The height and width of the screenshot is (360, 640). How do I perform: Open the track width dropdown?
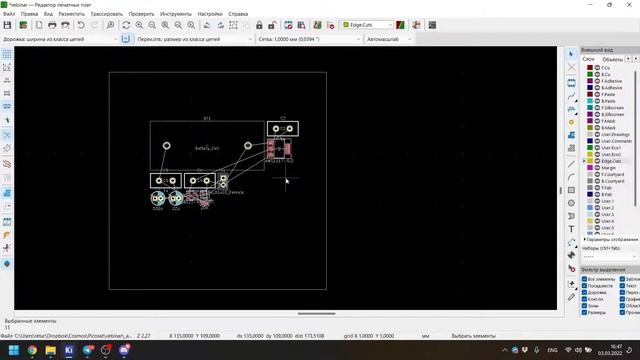(60, 39)
